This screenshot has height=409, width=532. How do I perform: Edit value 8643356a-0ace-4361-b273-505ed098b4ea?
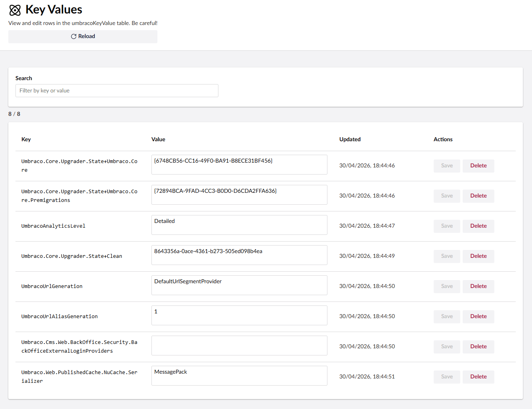(x=239, y=255)
